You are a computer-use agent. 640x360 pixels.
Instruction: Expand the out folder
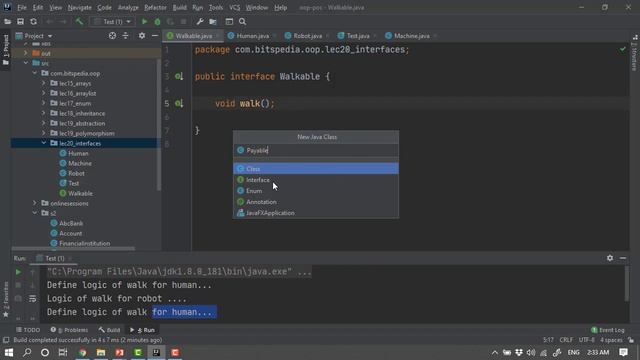pyautogui.click(x=26, y=53)
